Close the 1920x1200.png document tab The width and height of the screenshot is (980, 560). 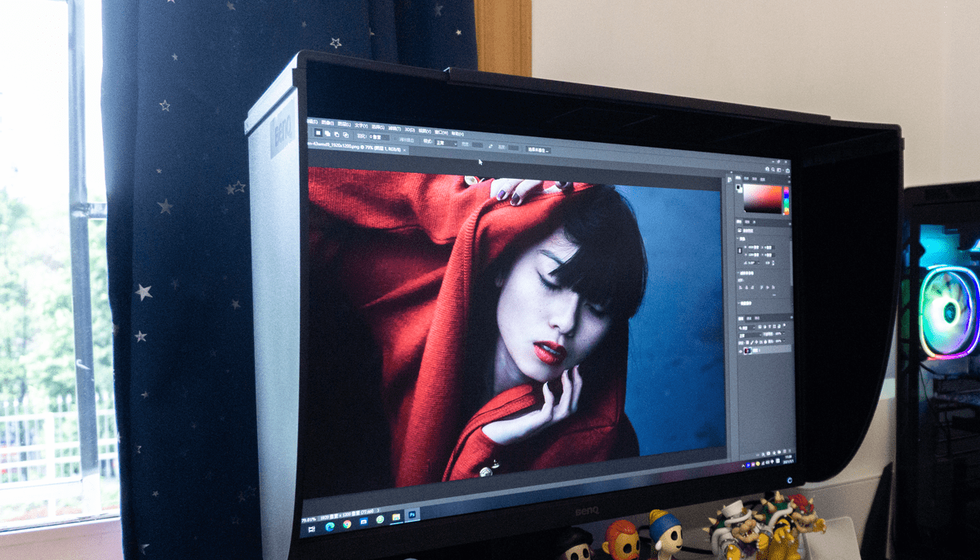(404, 149)
